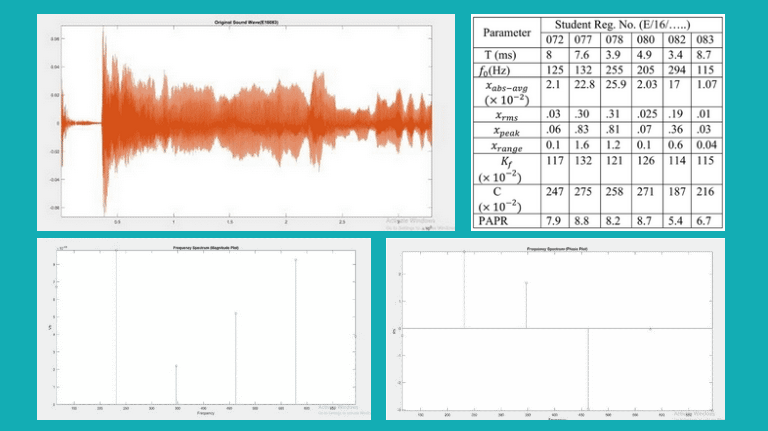Select the 'Parameter' table header cell
Image resolution: width=768 pixels, height=431 pixels.
tap(508, 31)
